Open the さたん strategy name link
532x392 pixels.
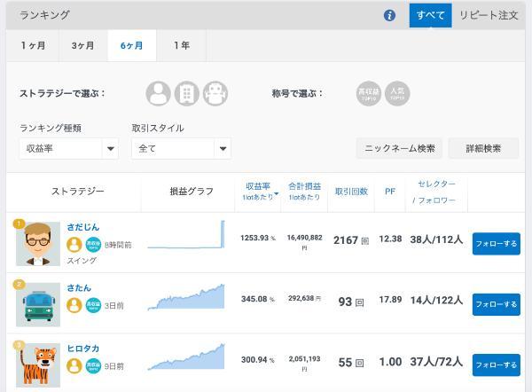coord(79,288)
